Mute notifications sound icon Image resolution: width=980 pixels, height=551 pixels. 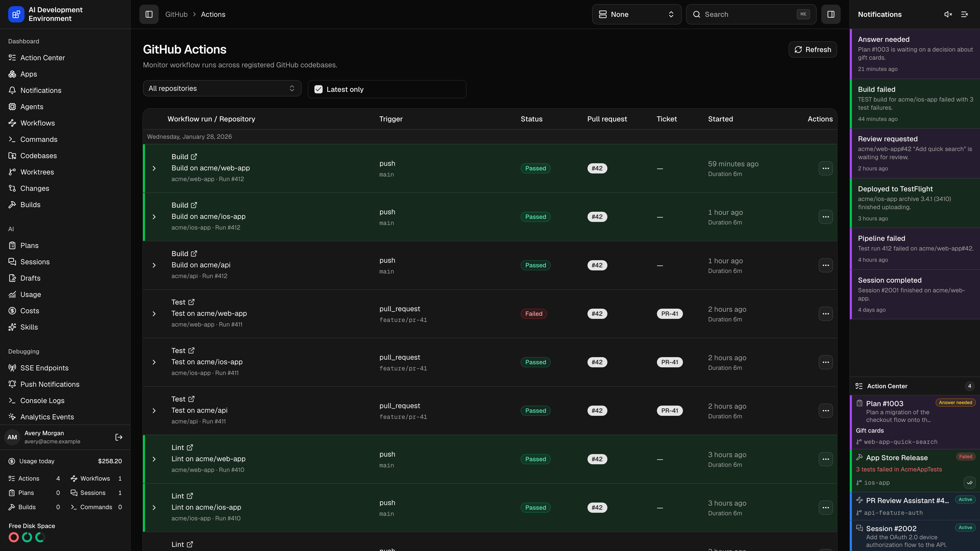[948, 15]
